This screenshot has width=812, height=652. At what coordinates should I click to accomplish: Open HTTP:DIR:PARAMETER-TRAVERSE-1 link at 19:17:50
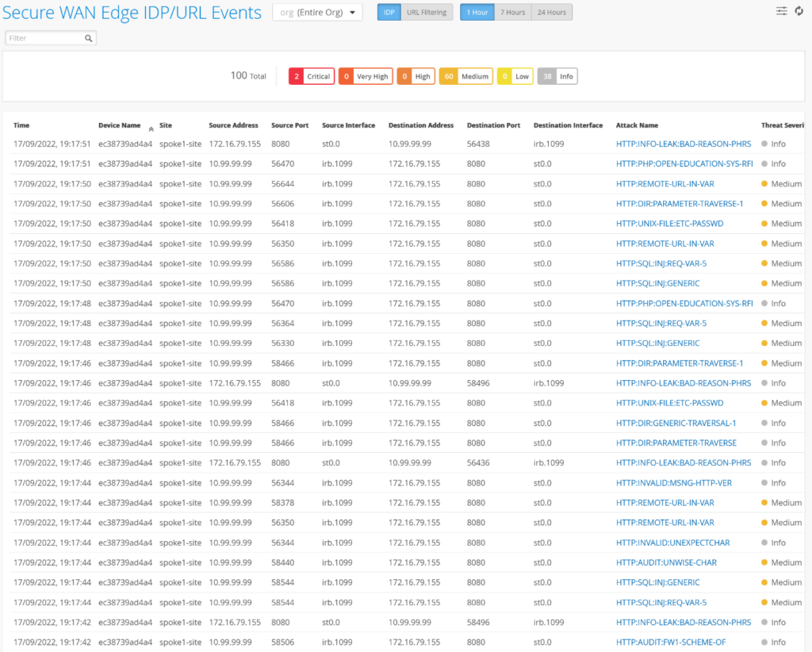(x=680, y=204)
